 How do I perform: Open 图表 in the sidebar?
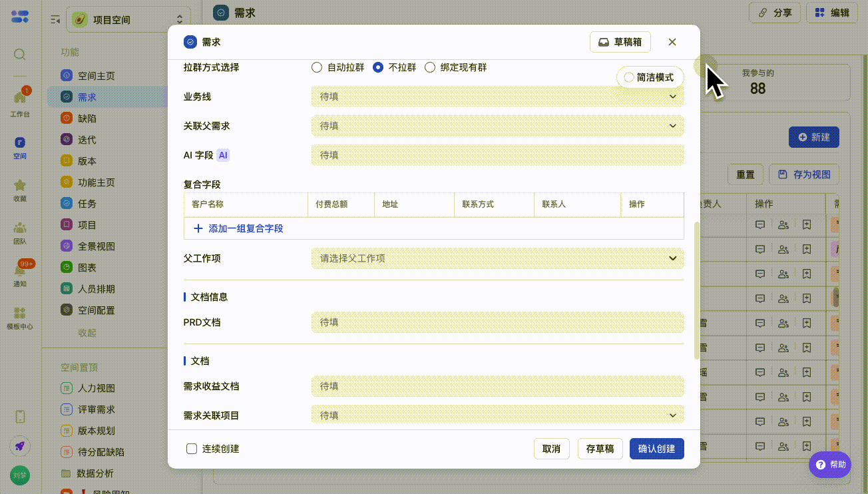[87, 268]
